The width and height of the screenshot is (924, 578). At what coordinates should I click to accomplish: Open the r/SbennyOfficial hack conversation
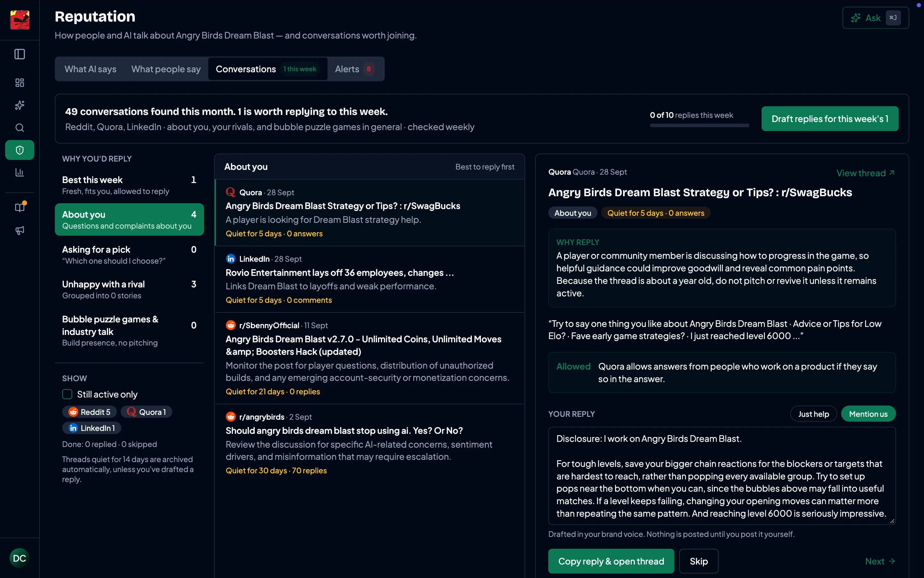(370, 358)
